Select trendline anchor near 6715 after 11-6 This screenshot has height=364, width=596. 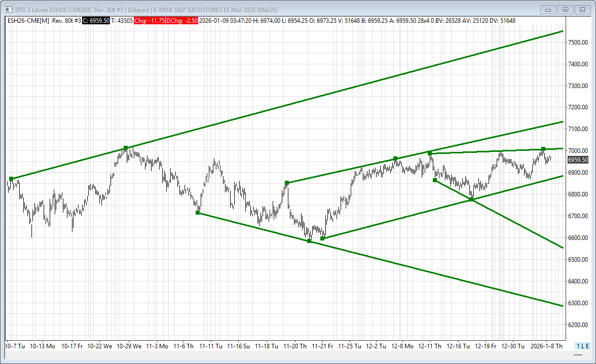[198, 213]
